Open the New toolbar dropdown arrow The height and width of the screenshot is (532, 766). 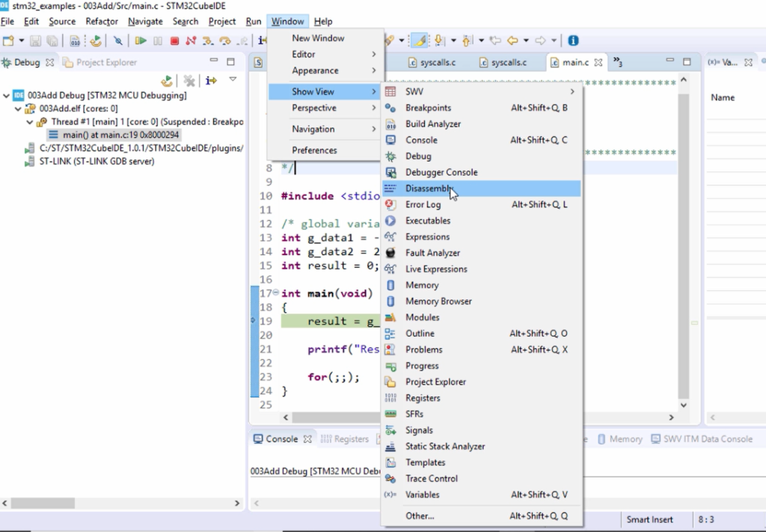pos(22,40)
